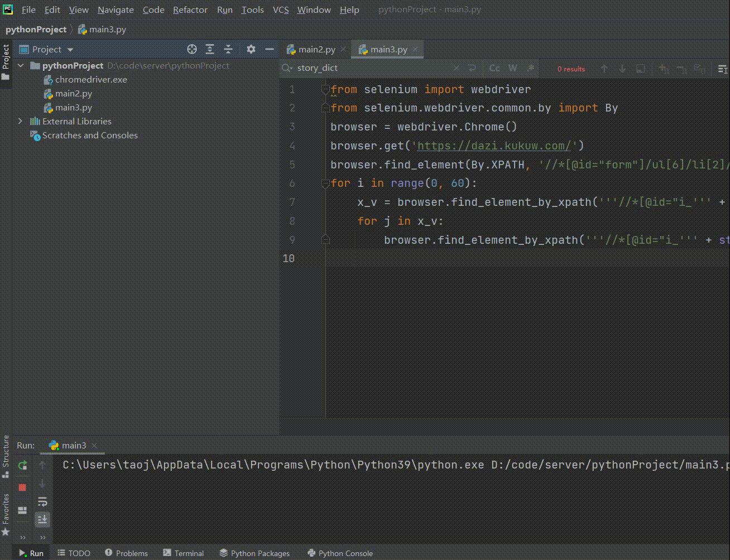
Task: Toggle Regex option in search
Action: (531, 68)
